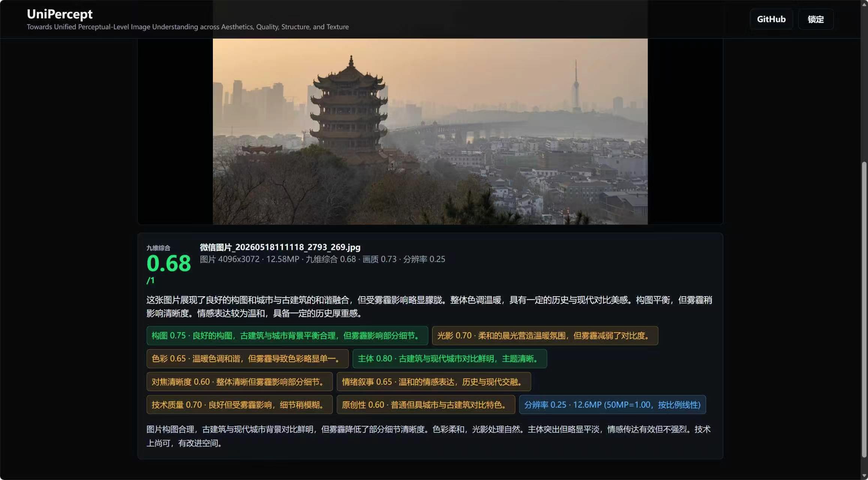This screenshot has height=480, width=868.
Task: Click the image filename 微信图片 heading
Action: point(280,247)
